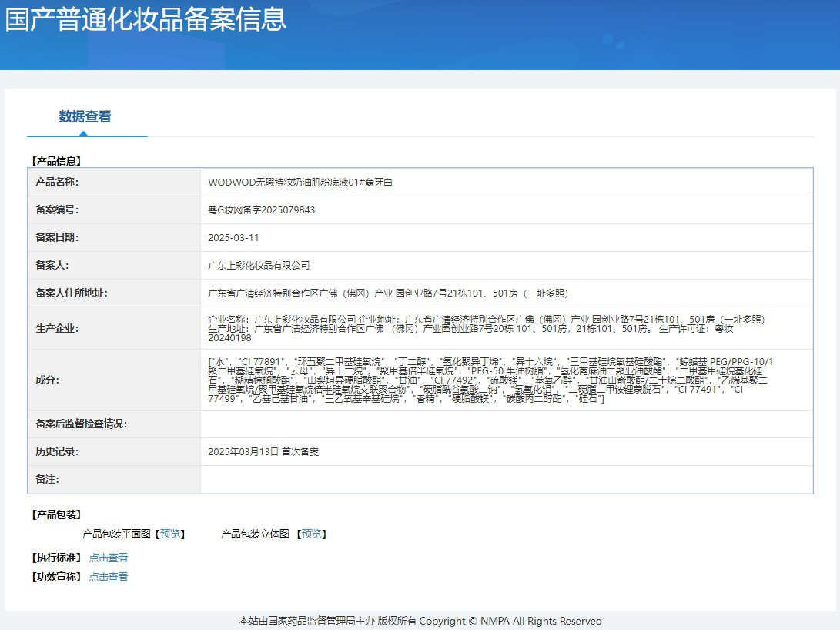The height and width of the screenshot is (630, 840).
Task: Select history record 2025年03月13日 首次备案
Action: click(x=263, y=451)
